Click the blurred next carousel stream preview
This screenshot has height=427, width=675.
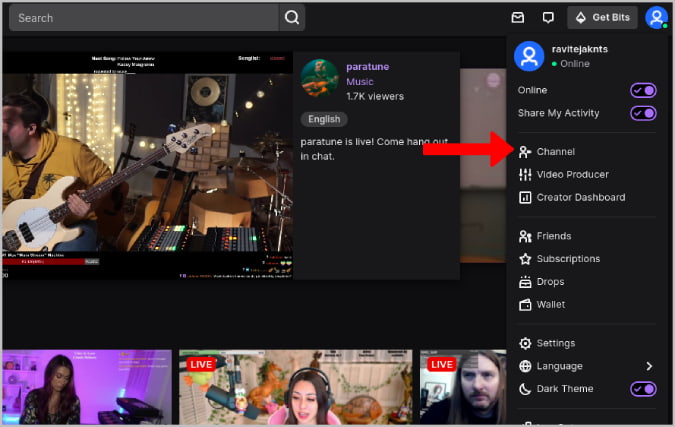(483, 166)
